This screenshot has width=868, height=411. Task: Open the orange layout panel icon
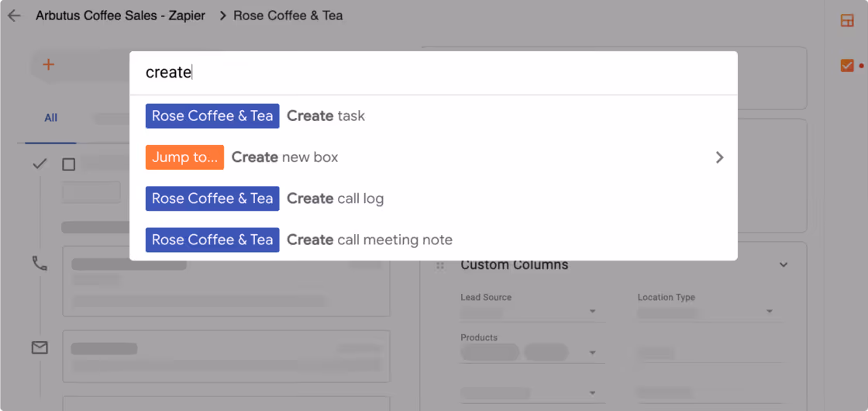[x=847, y=21]
